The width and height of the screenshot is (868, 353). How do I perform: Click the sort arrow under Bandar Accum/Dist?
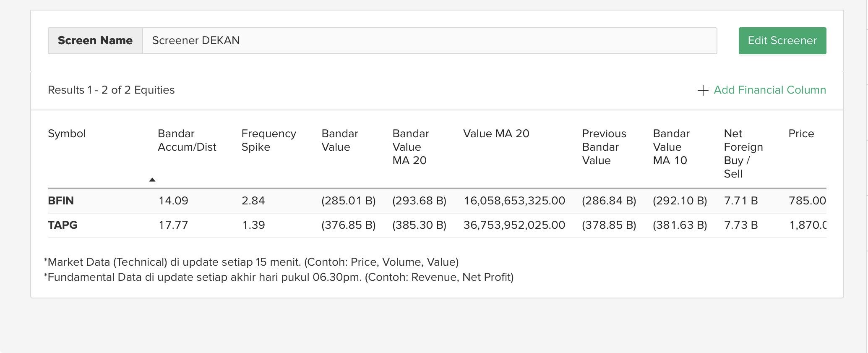[x=152, y=180]
